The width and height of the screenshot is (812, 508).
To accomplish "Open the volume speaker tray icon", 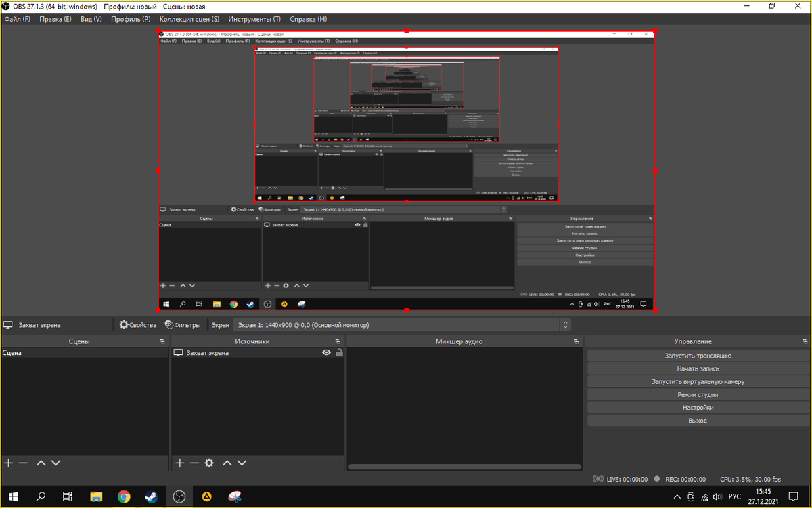I will (717, 496).
